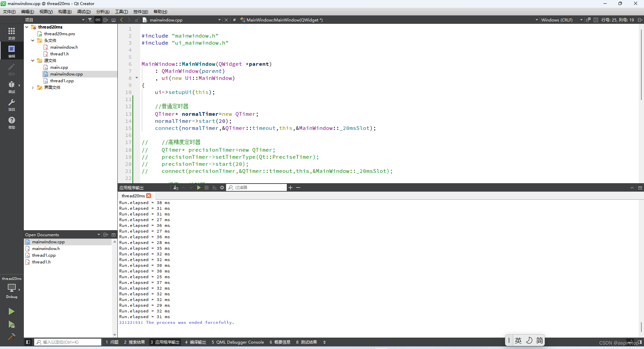Image resolution: width=644 pixels, height=349 pixels.
Task: Select thread20ms.pro in project tree
Action: [59, 34]
